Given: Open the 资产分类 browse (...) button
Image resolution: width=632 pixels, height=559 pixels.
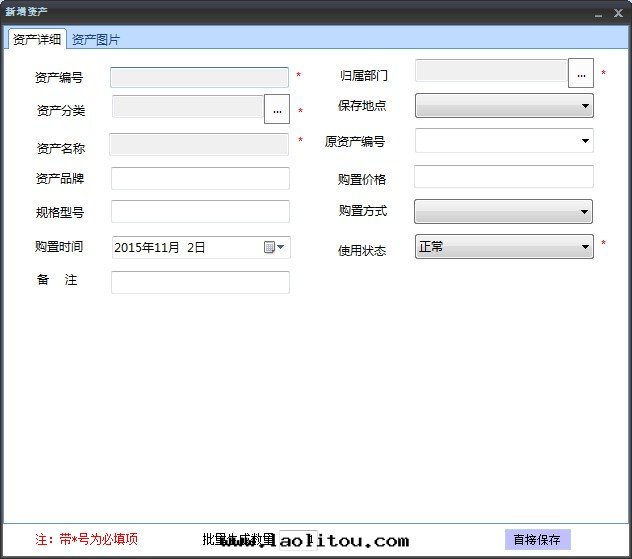Looking at the screenshot, I should [x=277, y=109].
